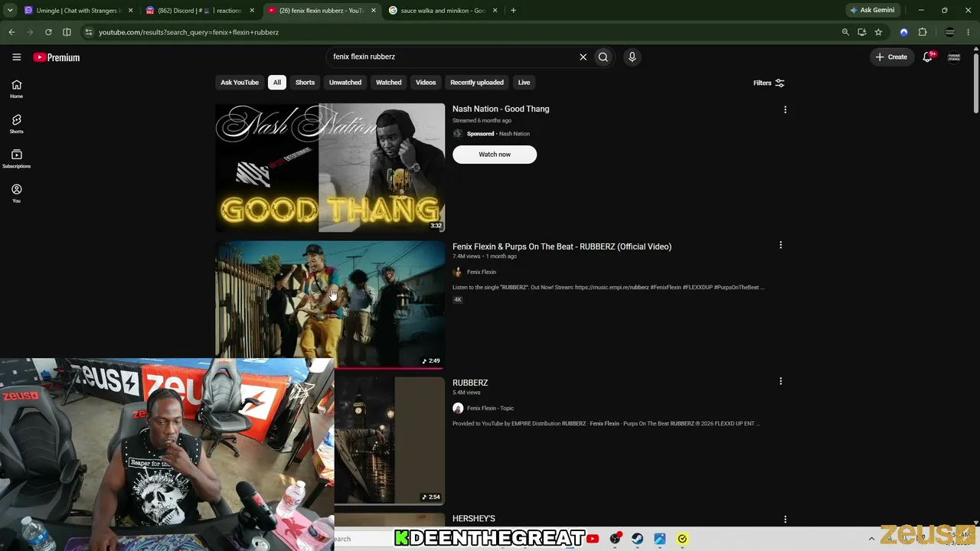Open Home in the YouTube sidebar
980x551 pixels.
pos(16,89)
